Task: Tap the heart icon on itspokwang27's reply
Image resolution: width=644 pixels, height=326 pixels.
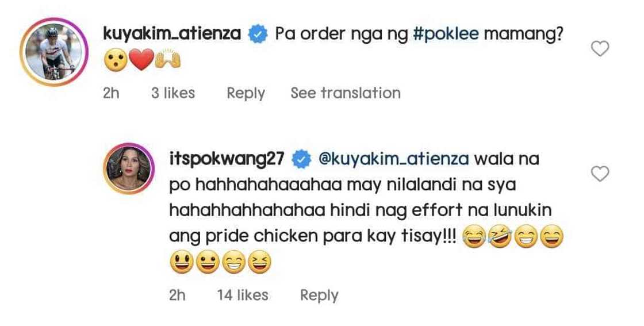Action: [x=600, y=174]
